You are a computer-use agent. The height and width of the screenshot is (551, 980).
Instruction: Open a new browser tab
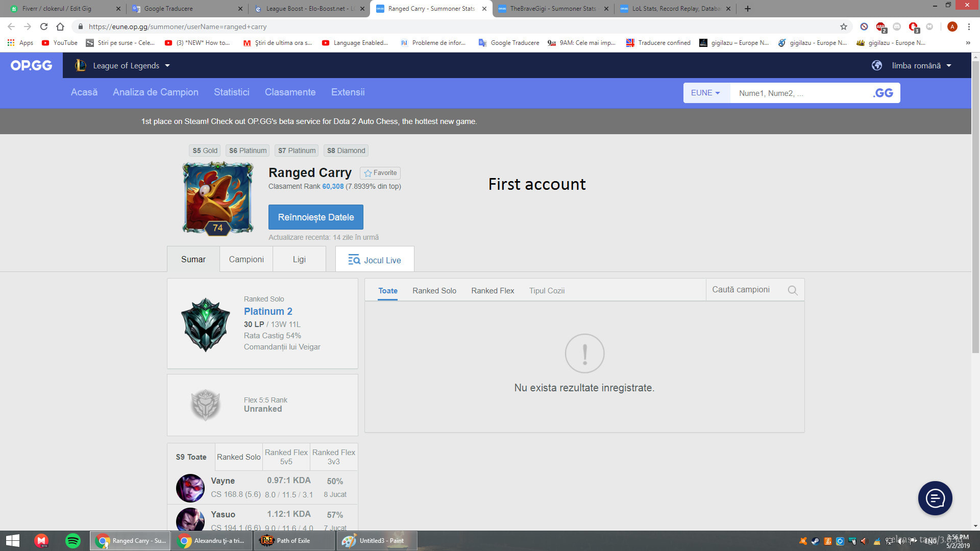748,9
